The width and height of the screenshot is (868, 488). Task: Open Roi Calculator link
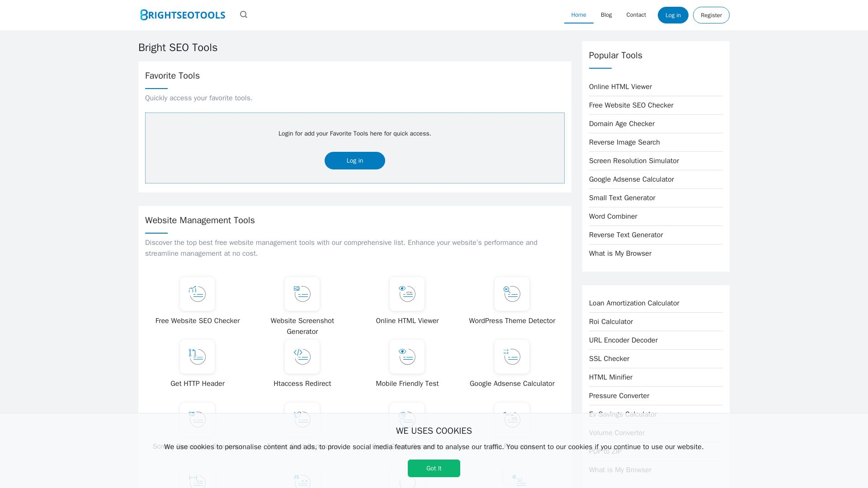tap(611, 322)
